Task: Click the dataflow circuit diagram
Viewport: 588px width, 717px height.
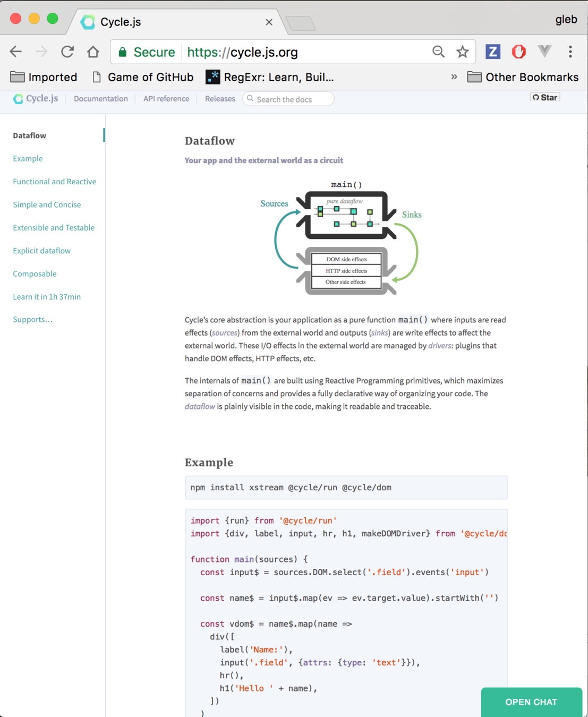Action: pos(341,238)
